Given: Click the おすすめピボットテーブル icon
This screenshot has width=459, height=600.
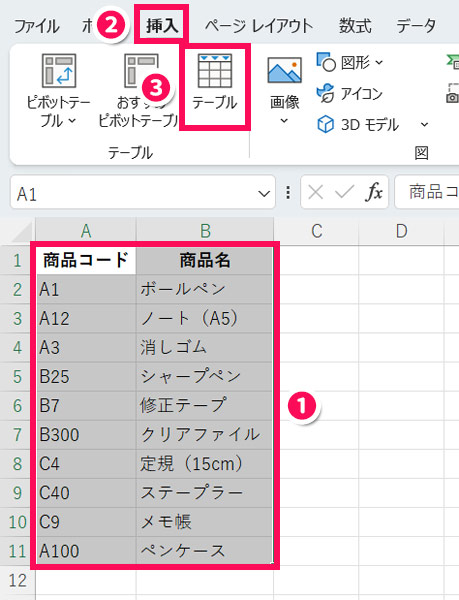Looking at the screenshot, I should coord(141,71).
